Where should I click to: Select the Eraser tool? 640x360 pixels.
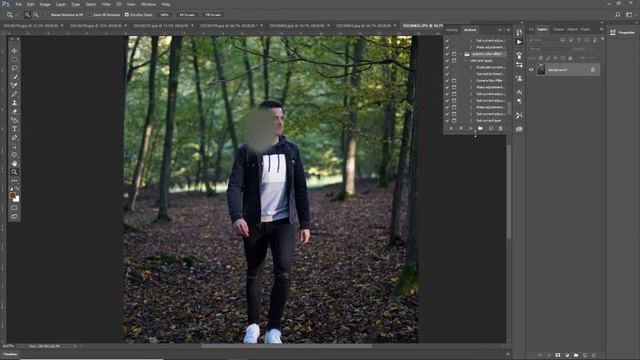click(x=14, y=111)
